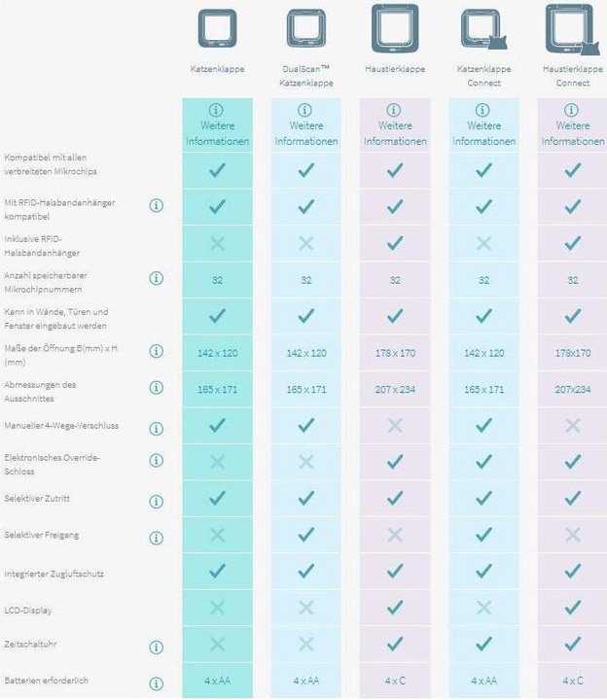607x700 pixels.
Task: Show info about Batterien erforderlich
Action: pyautogui.click(x=156, y=683)
